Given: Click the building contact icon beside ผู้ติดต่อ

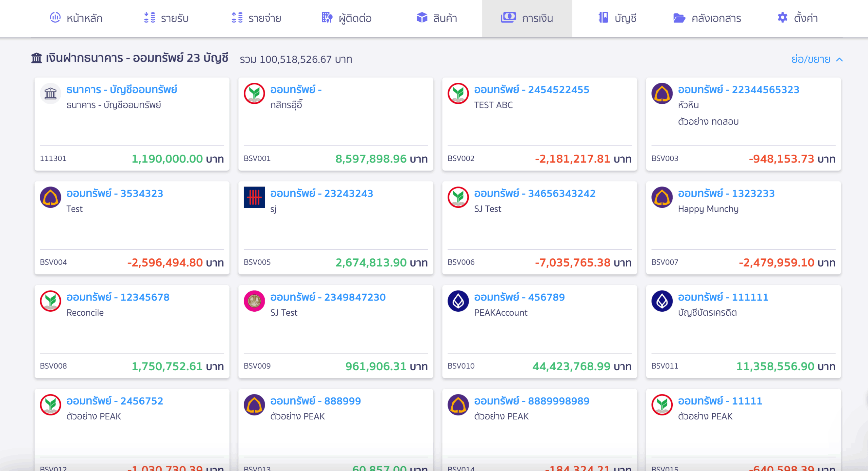Looking at the screenshot, I should click(327, 17).
